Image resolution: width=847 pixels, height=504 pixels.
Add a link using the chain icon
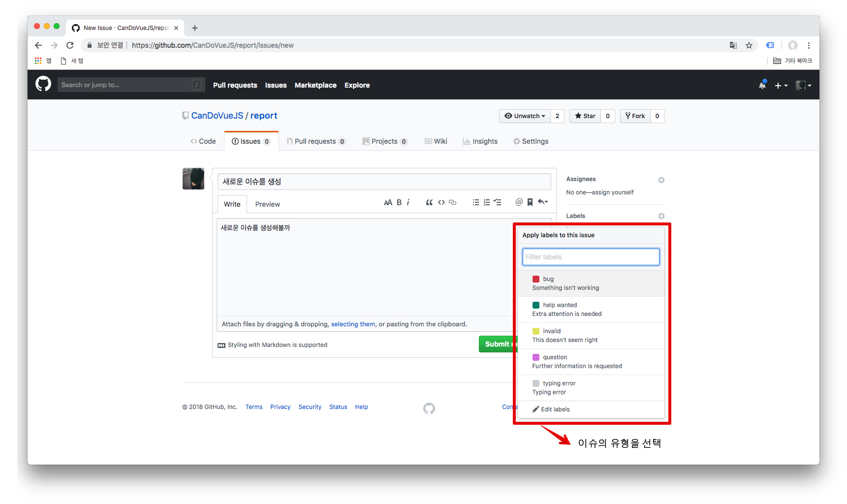(453, 202)
